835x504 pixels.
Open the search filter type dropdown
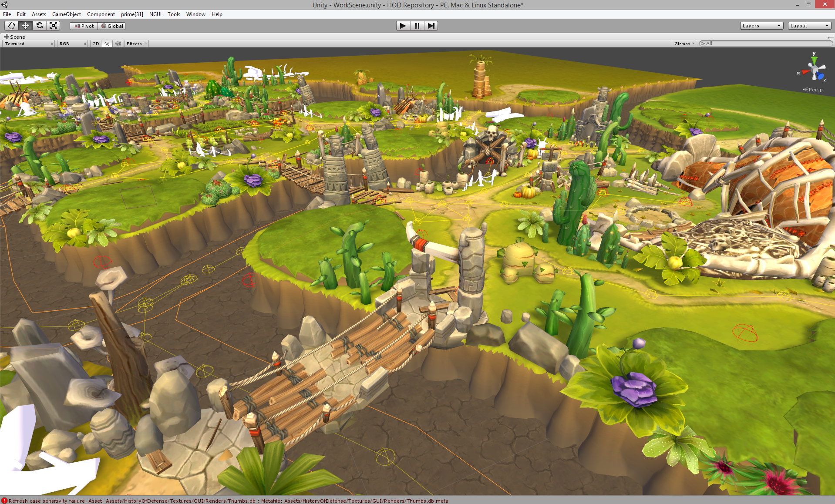(703, 44)
